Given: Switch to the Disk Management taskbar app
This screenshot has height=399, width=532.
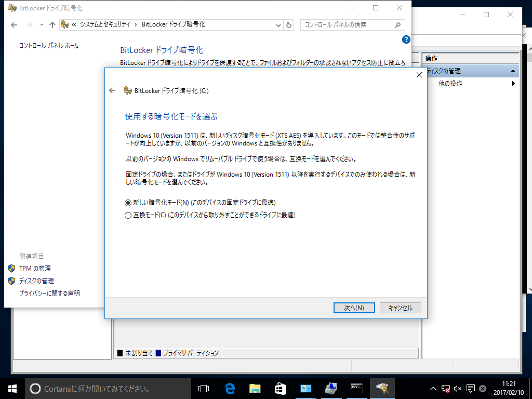Looking at the screenshot, I should pos(331,389).
